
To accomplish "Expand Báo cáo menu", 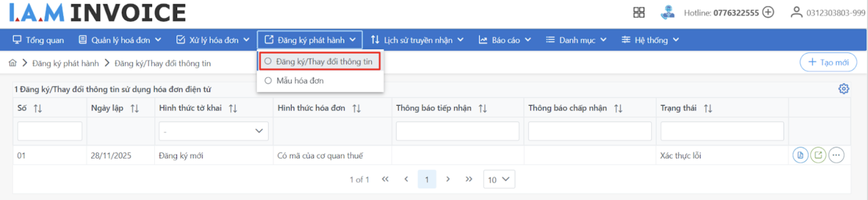I will tap(505, 40).
